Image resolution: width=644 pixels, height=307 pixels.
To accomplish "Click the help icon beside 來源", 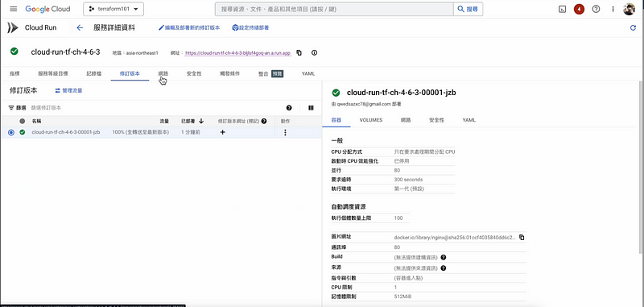I will (444, 268).
